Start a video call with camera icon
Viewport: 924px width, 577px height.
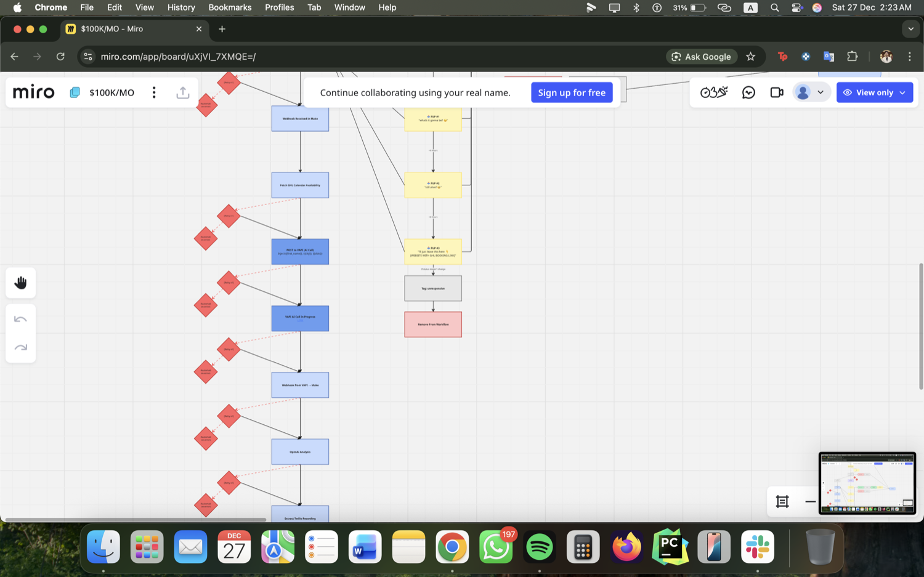(x=777, y=92)
